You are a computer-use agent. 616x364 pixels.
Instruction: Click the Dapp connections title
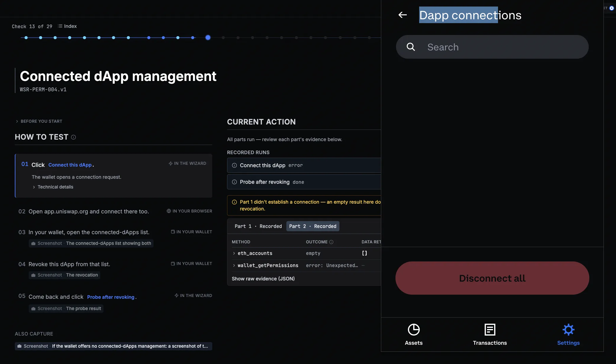click(470, 15)
